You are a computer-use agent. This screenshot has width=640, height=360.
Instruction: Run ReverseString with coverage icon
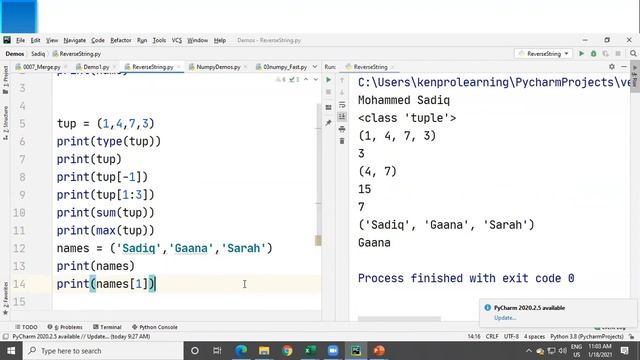[x=605, y=53]
